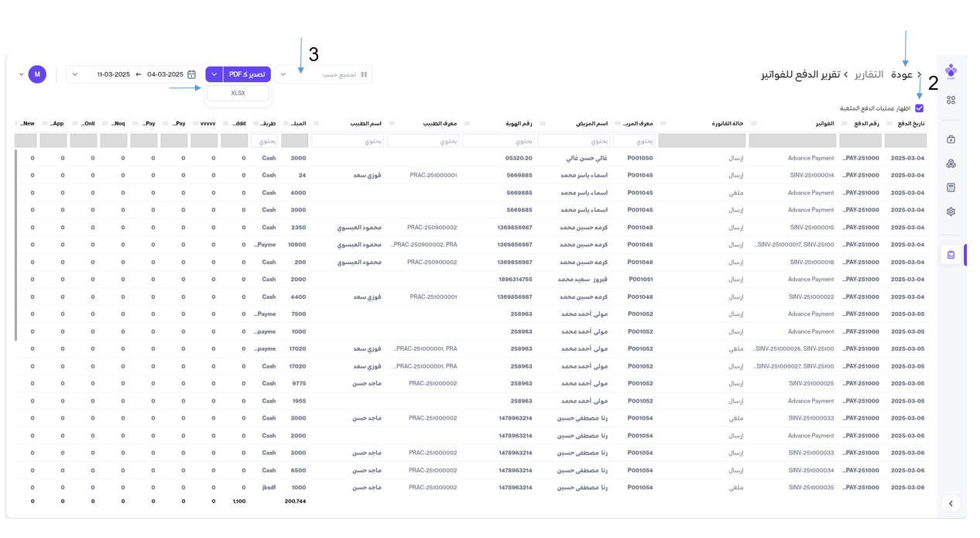Viewport: 980px width, 538px height.
Task: Click the purple M user avatar
Action: (37, 74)
